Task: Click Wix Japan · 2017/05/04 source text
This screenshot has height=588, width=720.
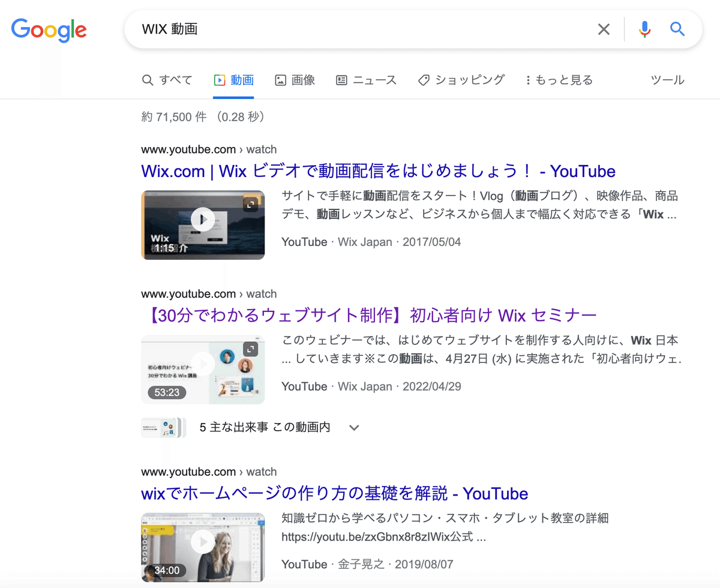Action: click(x=400, y=242)
